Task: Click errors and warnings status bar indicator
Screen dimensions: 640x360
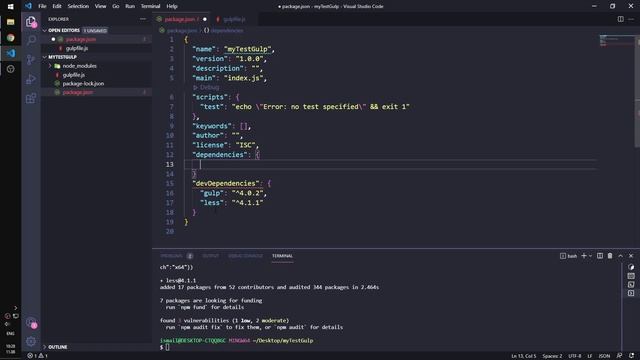Action: click(38, 356)
